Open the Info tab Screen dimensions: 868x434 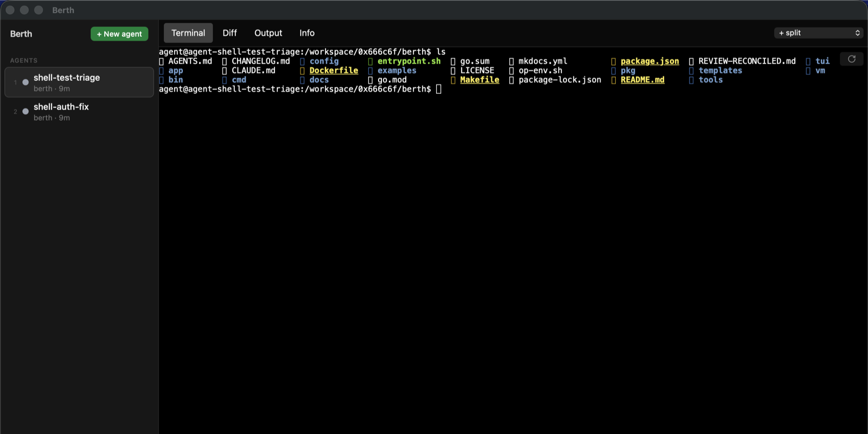click(307, 33)
